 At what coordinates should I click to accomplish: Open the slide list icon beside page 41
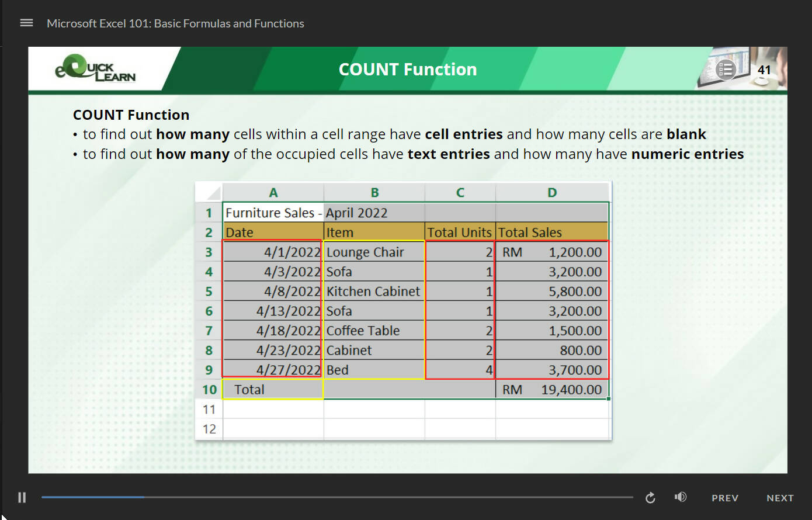point(726,70)
